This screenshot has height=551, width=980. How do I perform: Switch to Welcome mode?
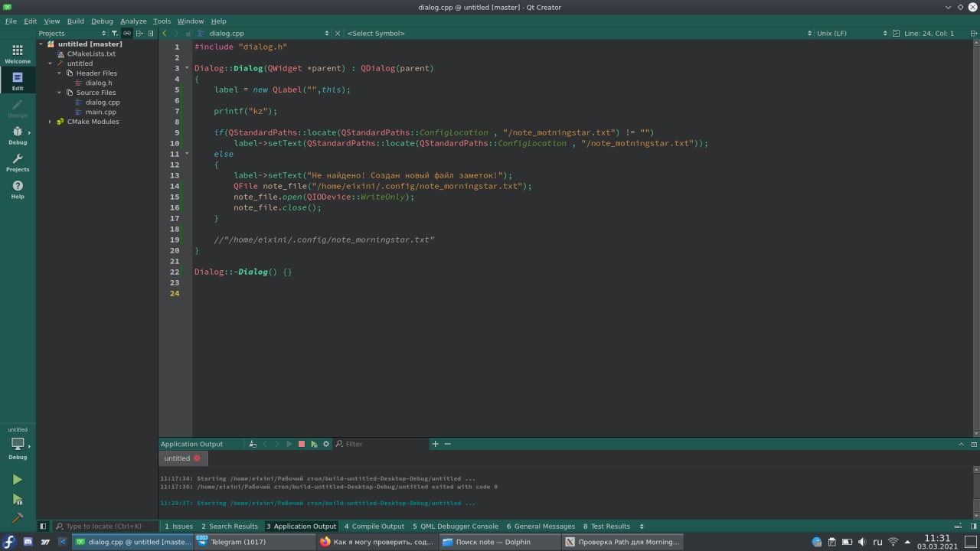(17, 54)
